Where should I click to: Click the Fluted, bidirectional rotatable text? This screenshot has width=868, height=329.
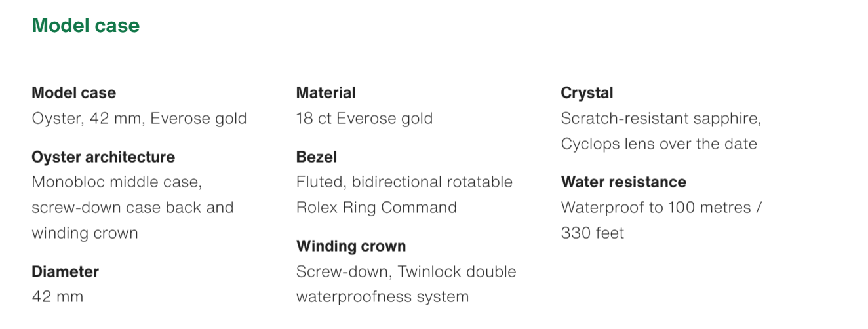pos(404,182)
